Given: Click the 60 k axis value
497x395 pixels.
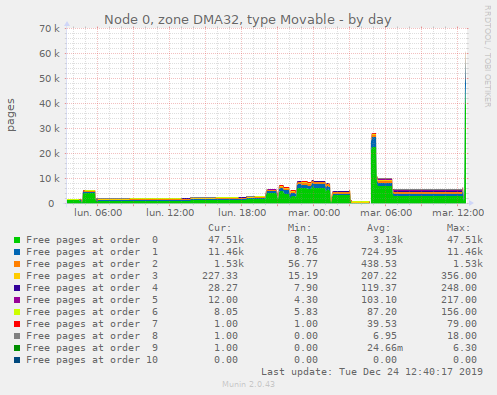Looking at the screenshot, I should click(49, 54).
